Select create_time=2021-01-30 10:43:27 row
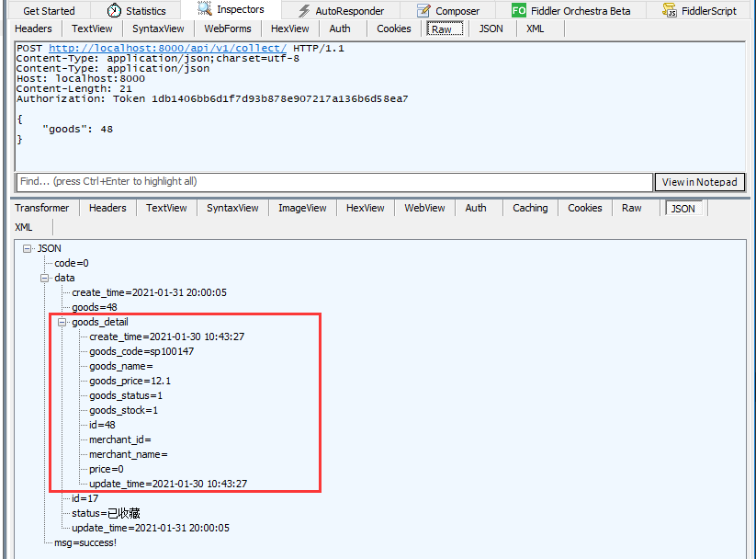Screen dimensions: 756x559 click(167, 337)
